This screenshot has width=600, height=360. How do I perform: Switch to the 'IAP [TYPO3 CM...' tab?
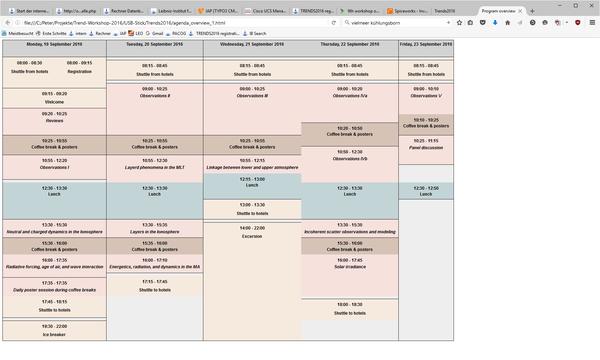(218, 11)
